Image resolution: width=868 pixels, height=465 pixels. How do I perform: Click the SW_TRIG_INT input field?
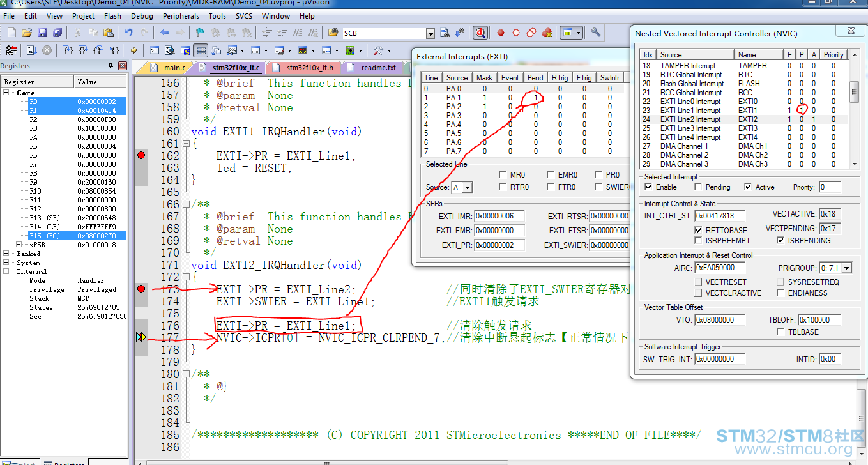tap(719, 359)
